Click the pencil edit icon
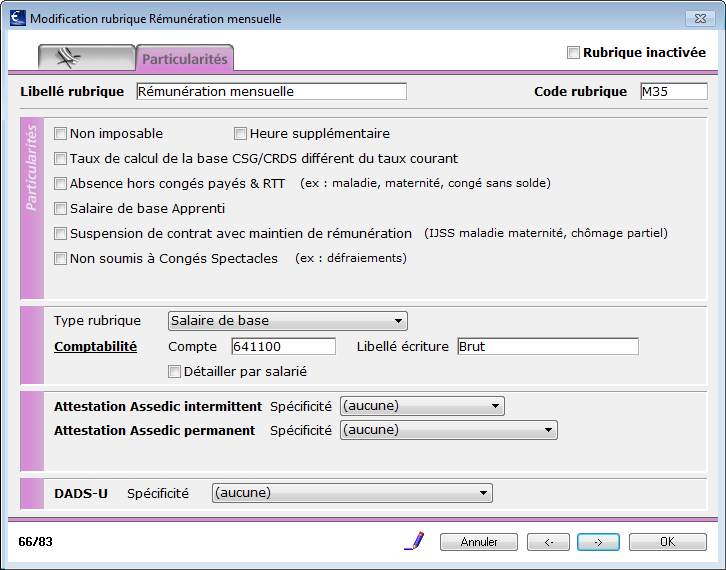Image resolution: width=726 pixels, height=570 pixels. tap(414, 541)
